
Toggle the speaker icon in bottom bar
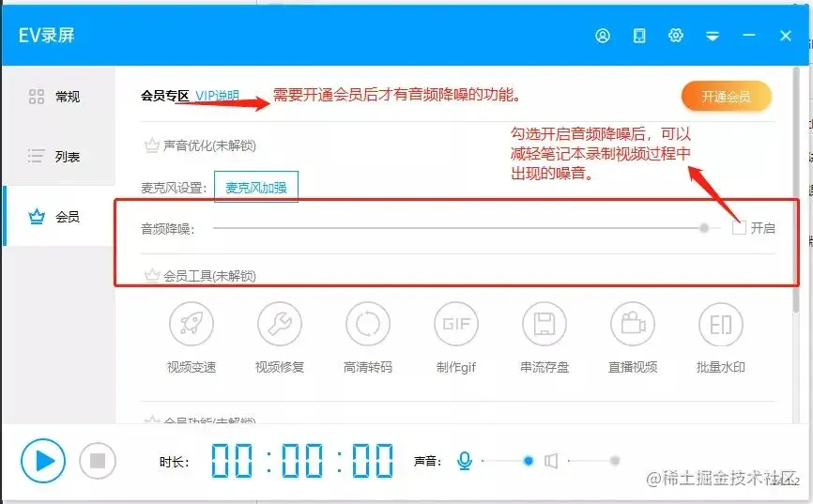tap(551, 461)
